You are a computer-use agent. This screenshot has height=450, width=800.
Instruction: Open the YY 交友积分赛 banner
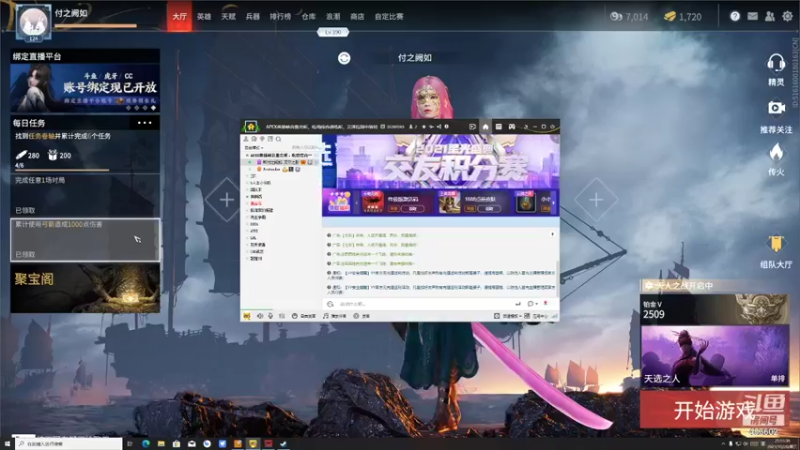coord(441,161)
